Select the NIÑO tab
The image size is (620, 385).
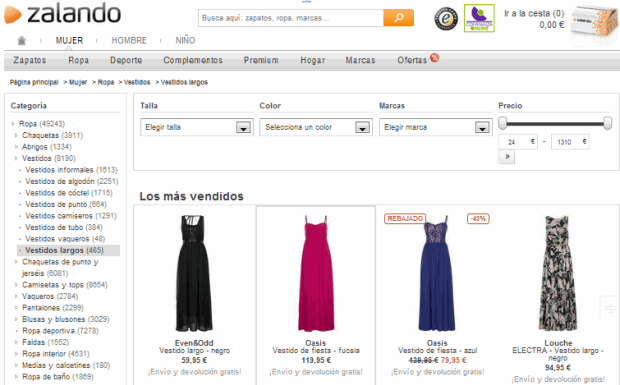pos(185,40)
